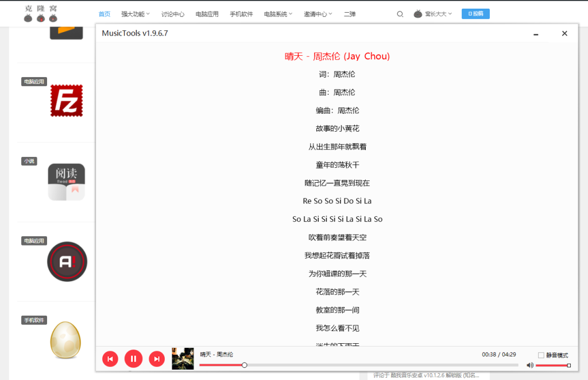The image size is (588, 380).
Task: Open the egg app icon
Action: pyautogui.click(x=65, y=340)
